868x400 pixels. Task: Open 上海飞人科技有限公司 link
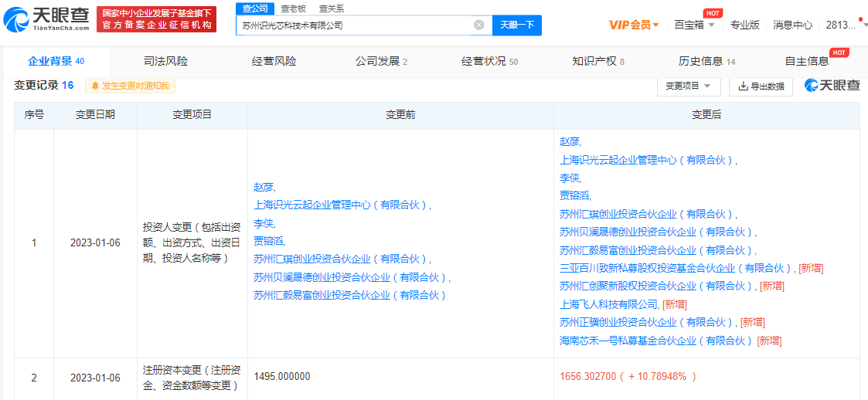[609, 304]
